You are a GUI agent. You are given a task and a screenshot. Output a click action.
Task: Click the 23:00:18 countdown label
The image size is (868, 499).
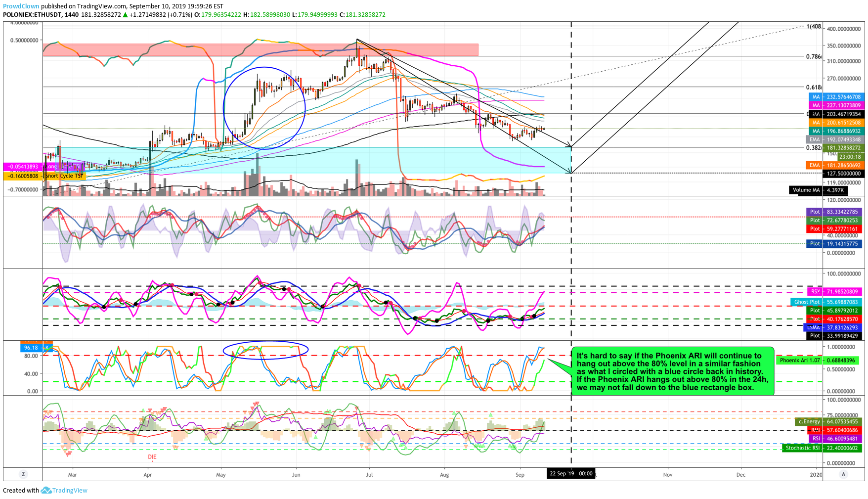[x=850, y=157]
